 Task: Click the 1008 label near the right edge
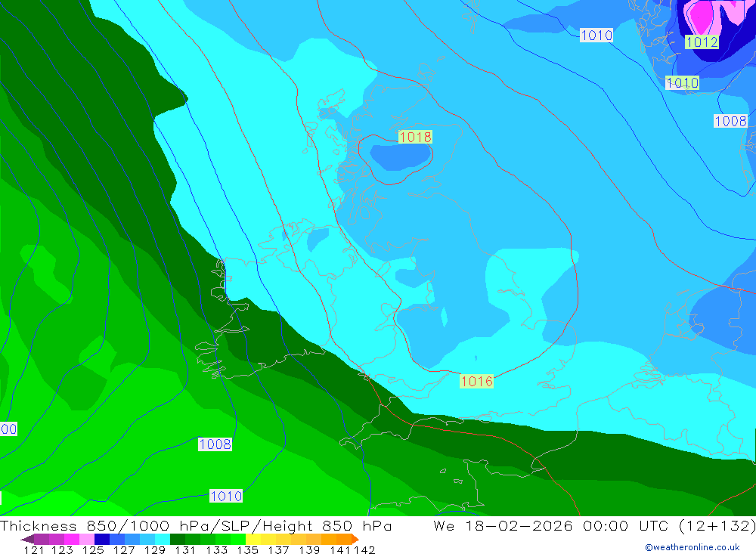(x=730, y=121)
